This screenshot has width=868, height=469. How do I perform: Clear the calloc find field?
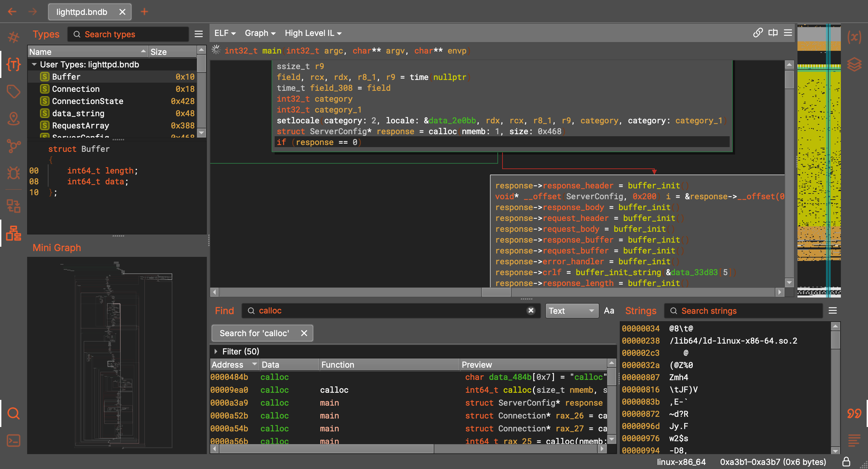tap(531, 310)
